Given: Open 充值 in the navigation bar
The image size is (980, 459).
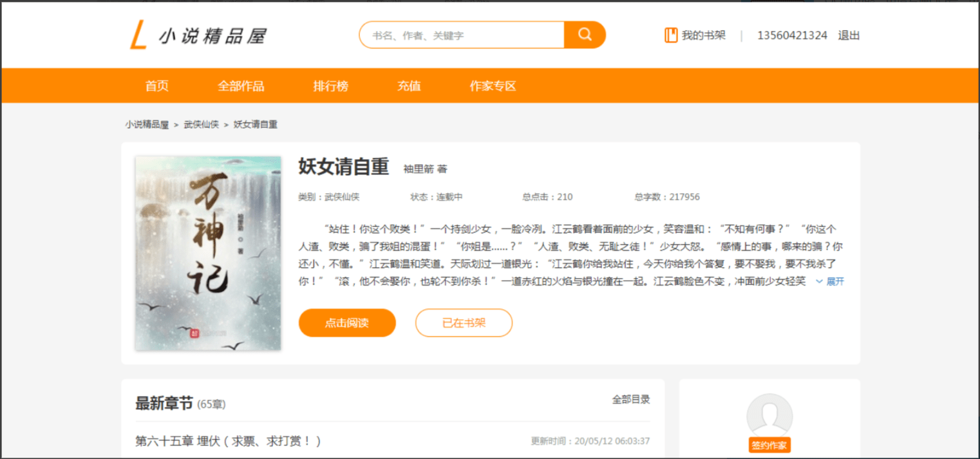Looking at the screenshot, I should pyautogui.click(x=409, y=86).
